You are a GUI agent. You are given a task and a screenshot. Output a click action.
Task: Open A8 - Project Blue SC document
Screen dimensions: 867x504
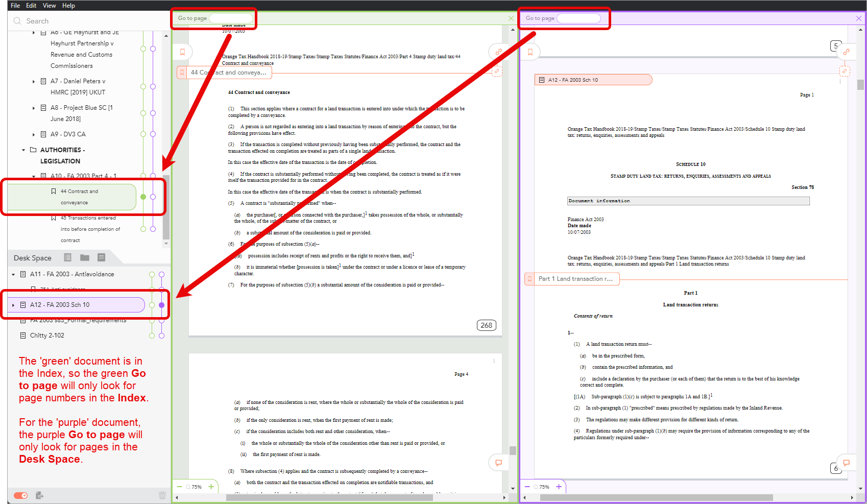tap(81, 113)
